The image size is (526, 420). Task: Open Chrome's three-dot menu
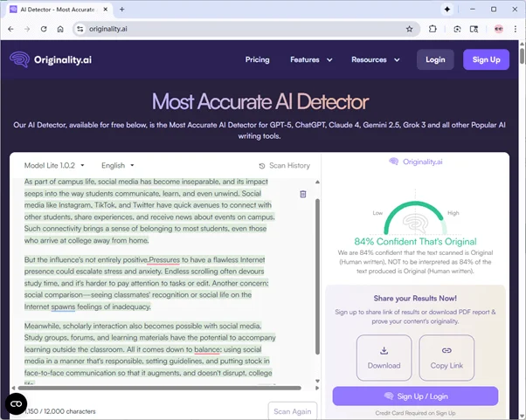pos(516,29)
